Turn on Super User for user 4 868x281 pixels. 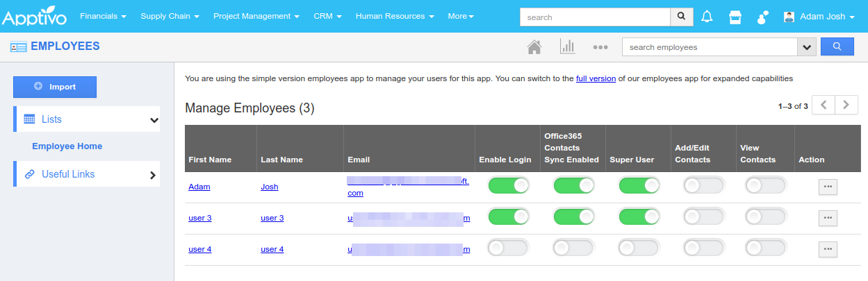point(639,248)
